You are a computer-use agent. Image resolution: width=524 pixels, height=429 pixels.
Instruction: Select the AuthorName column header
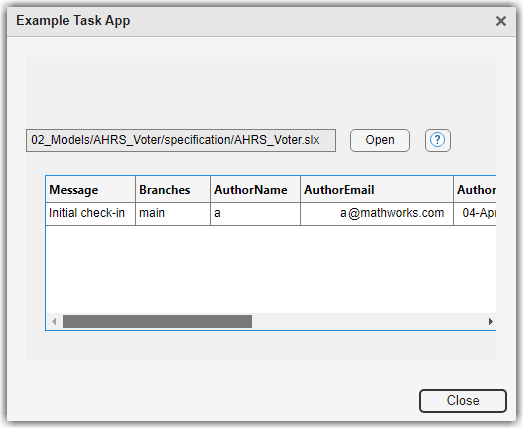pyautogui.click(x=255, y=190)
